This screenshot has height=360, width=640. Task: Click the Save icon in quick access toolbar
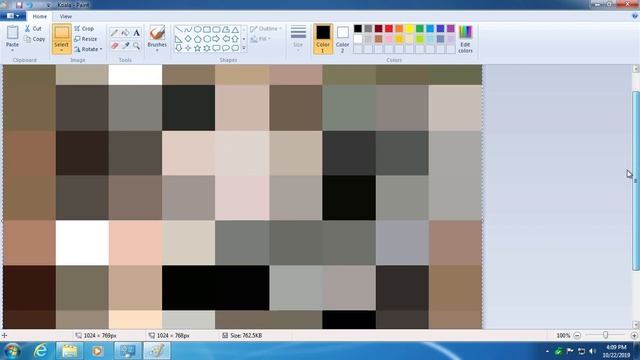coord(19,5)
